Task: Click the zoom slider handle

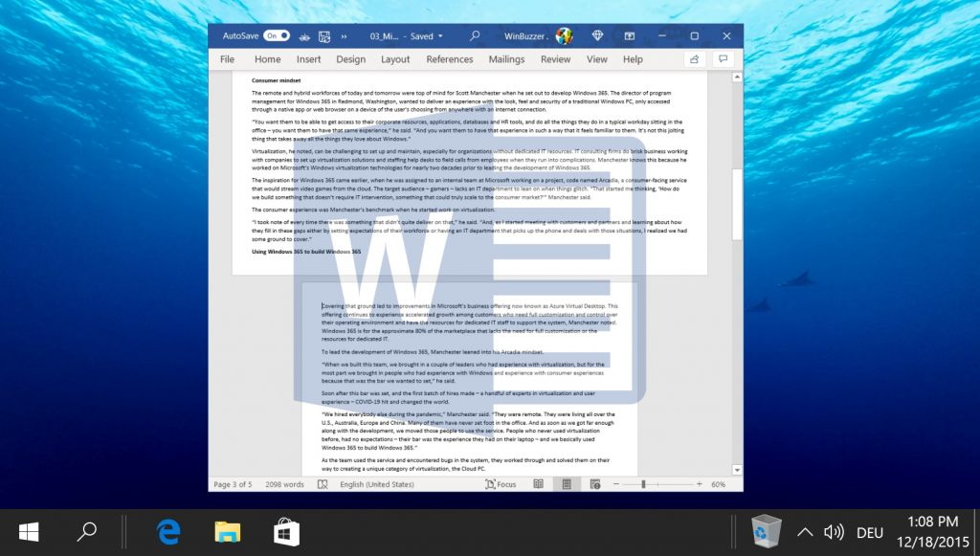Action: (x=643, y=484)
